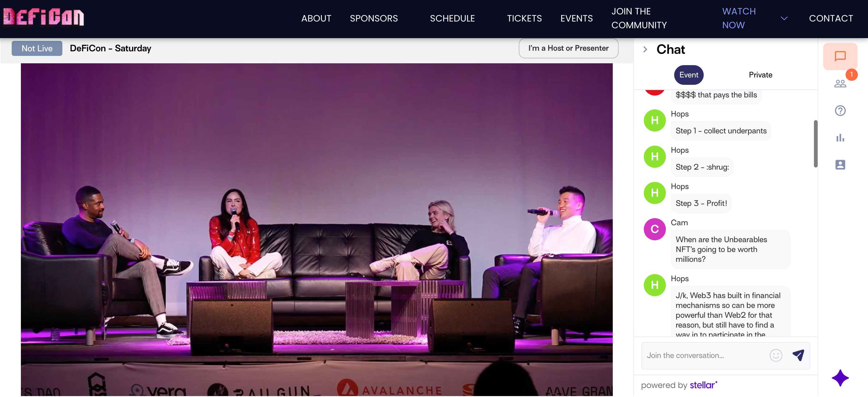Click the Cam username label
Screen dimensions: 868x397
coord(679,222)
